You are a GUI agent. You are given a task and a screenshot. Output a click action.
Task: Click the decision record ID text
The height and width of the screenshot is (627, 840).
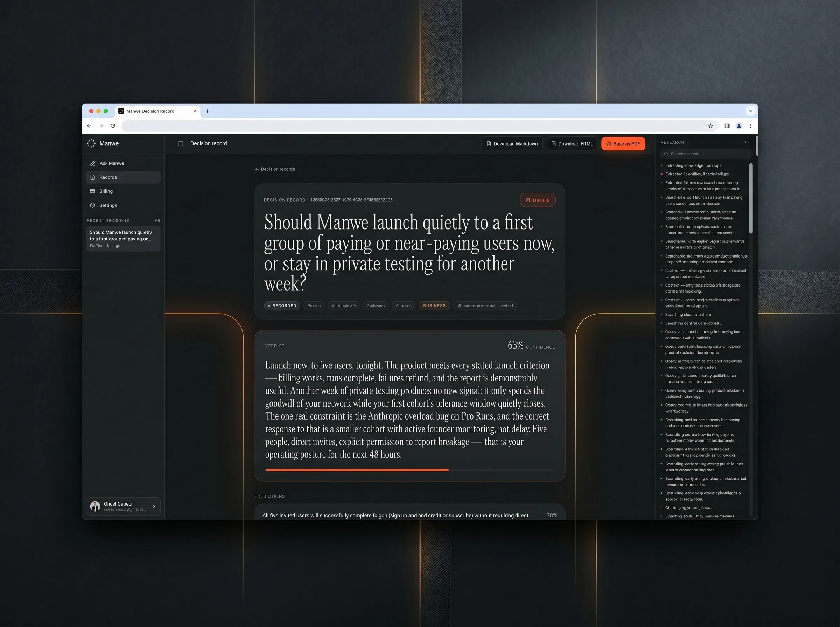[x=351, y=200]
